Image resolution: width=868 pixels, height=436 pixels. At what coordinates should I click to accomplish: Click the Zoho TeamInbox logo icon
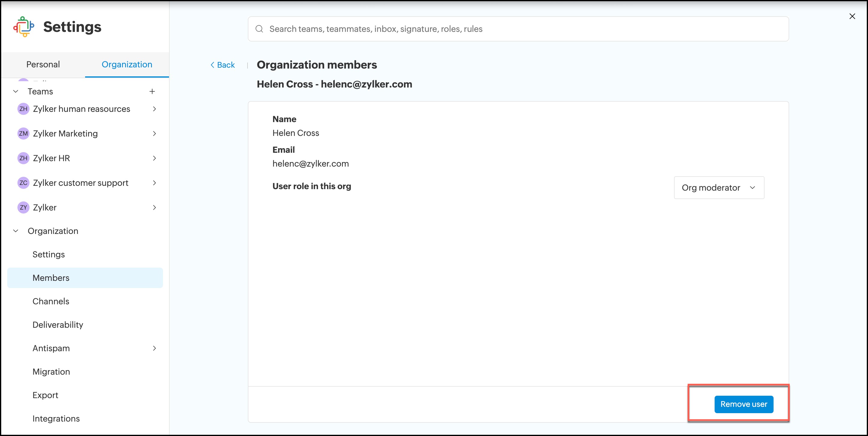[23, 27]
